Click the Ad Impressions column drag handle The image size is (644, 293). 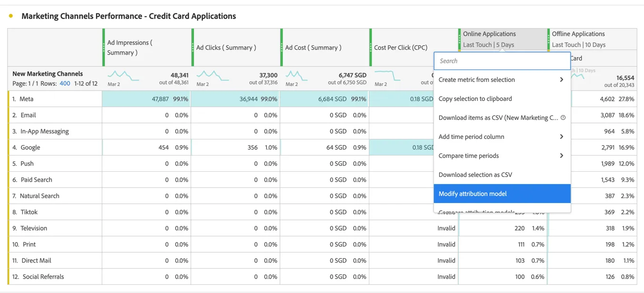pos(104,48)
